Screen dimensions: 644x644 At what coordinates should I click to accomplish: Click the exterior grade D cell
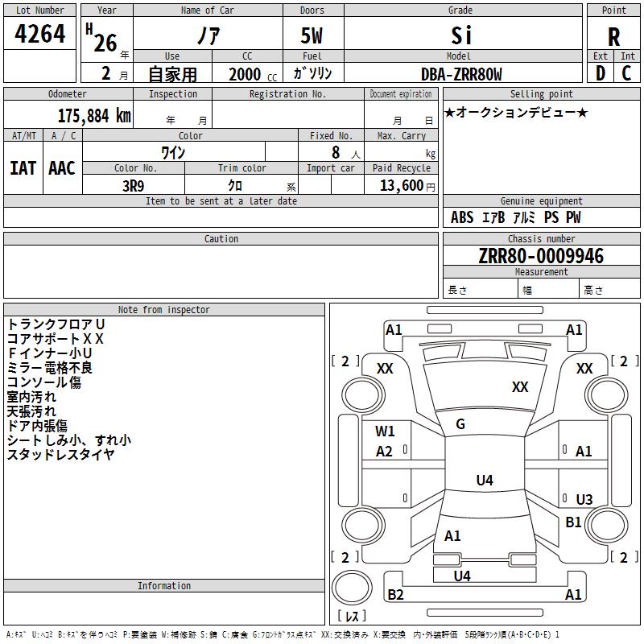click(x=601, y=73)
